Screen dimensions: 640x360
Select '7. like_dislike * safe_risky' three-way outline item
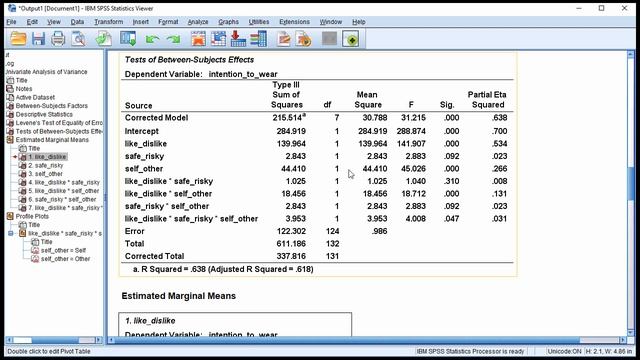(64, 208)
